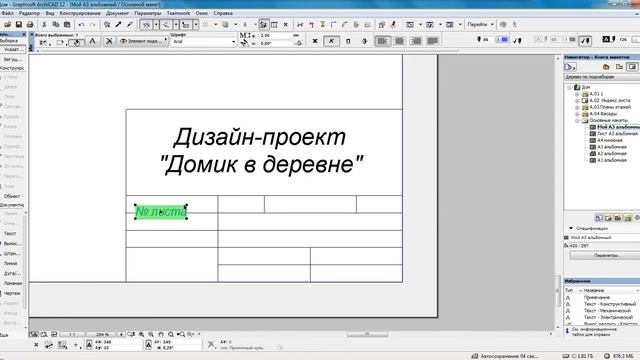Viewport: 640px width, 360px height.
Task: Click the Cut scissors icon
Action: [44, 24]
